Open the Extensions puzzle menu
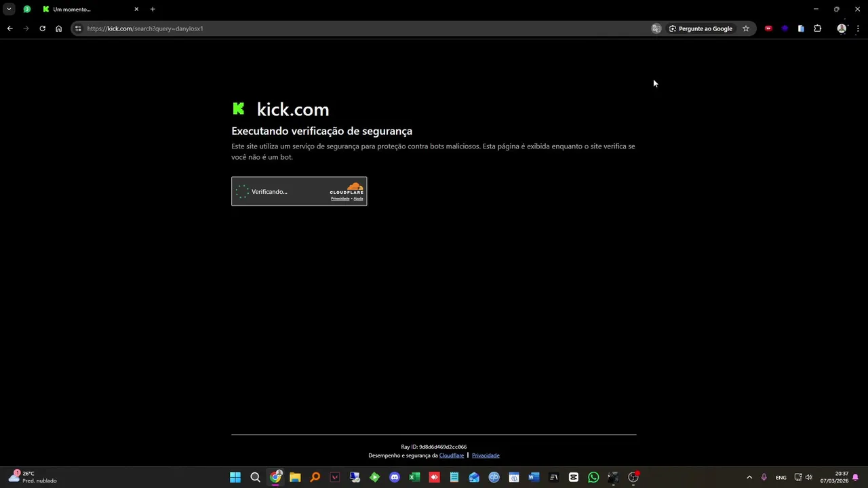The width and height of the screenshot is (868, 488). click(x=817, y=28)
